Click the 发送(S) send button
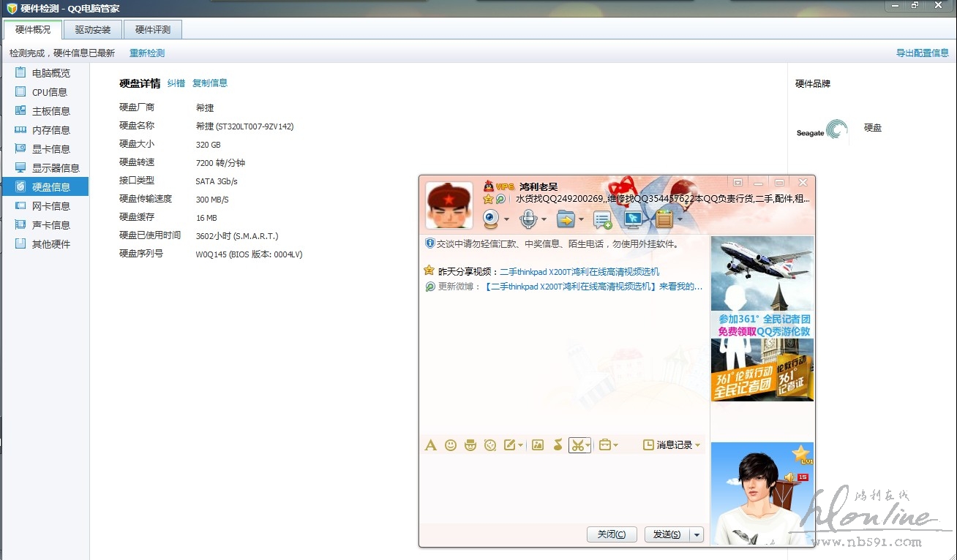Viewport: 957px width, 560px height. [x=667, y=534]
